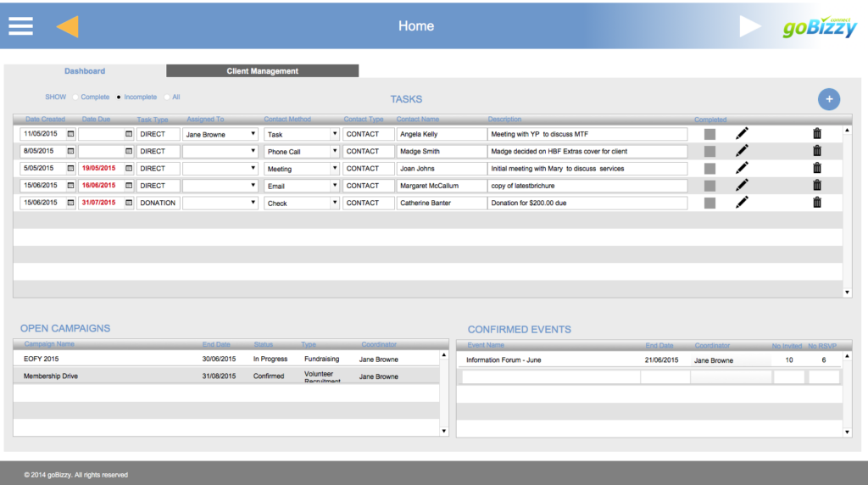Open the Contact Method dropdown showing Check
Screen dimensions: 868x485
click(302, 203)
